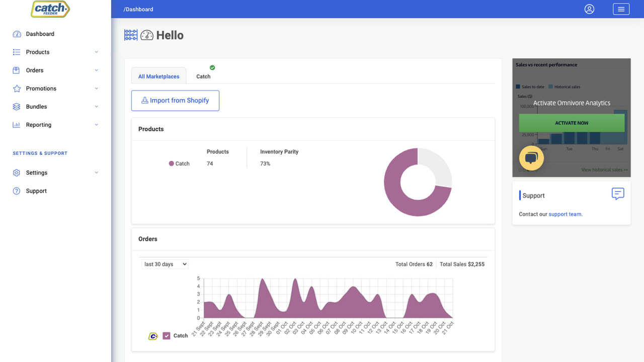Image resolution: width=644 pixels, height=362 pixels.
Task: Click the Products list icon in sidebar
Action: (16, 52)
